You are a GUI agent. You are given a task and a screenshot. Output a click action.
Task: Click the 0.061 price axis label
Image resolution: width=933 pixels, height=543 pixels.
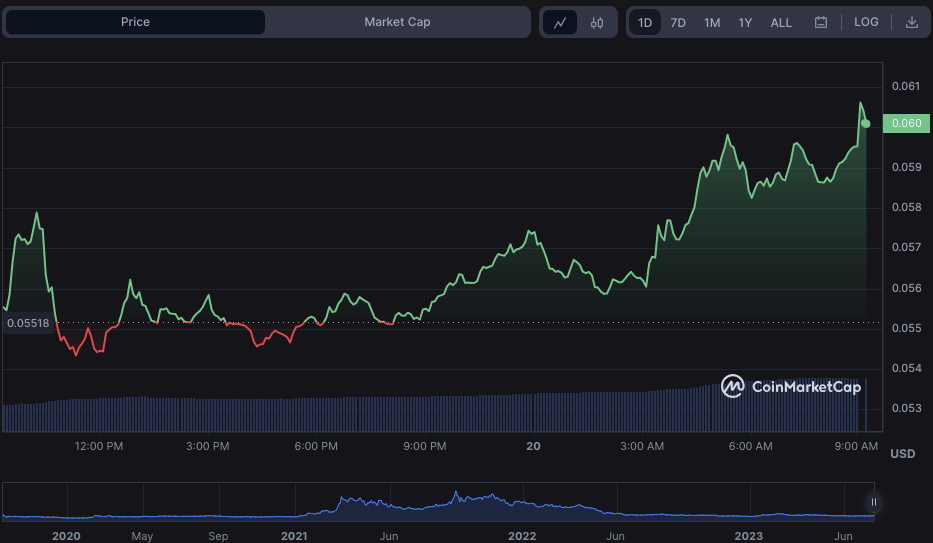(906, 86)
